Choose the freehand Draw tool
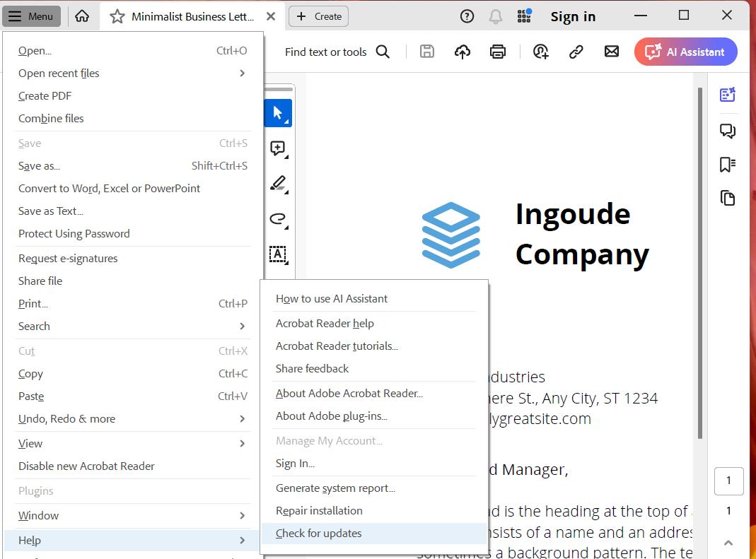 point(278,220)
